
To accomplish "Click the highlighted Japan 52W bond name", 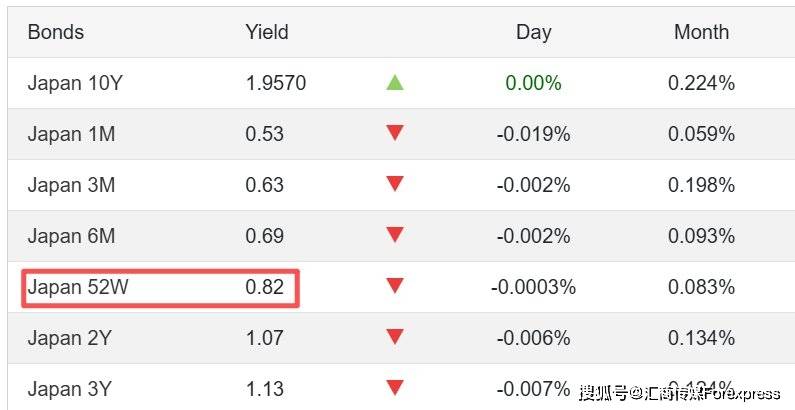I will point(79,287).
